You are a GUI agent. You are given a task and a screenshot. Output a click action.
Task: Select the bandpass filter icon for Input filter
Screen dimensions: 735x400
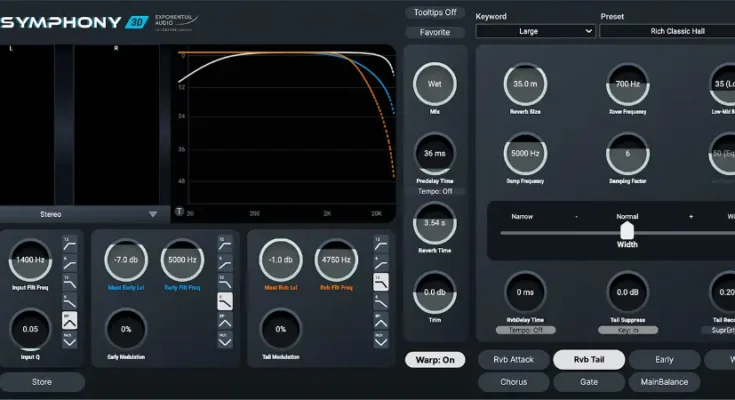click(x=69, y=321)
